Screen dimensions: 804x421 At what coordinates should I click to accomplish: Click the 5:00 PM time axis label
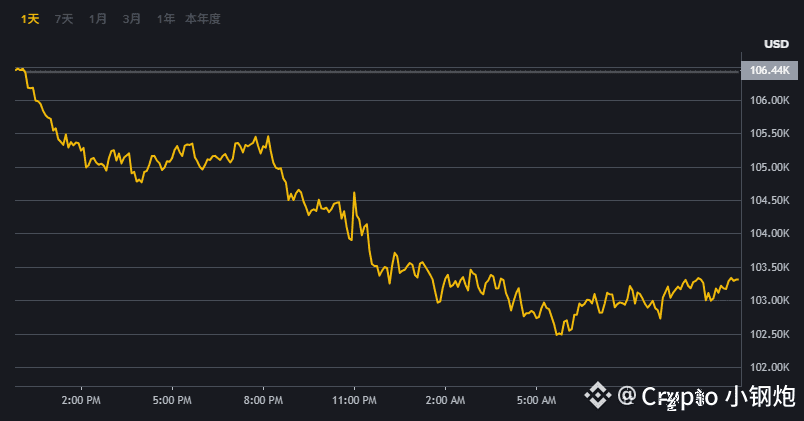[172, 400]
